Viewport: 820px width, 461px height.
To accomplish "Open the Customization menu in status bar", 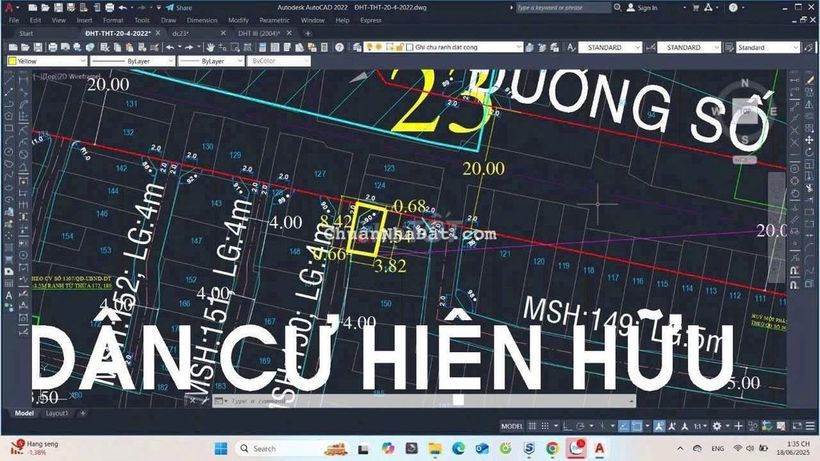I will pyautogui.click(x=808, y=426).
